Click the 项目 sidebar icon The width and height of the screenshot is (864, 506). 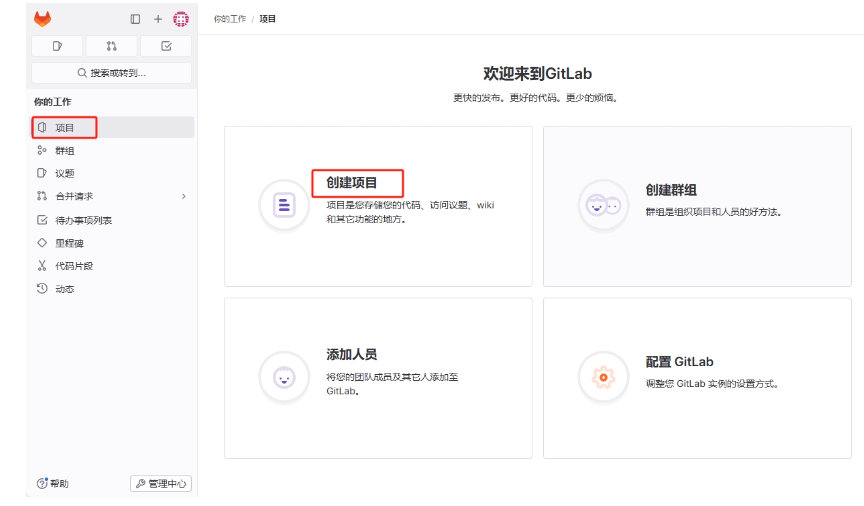pyautogui.click(x=42, y=127)
